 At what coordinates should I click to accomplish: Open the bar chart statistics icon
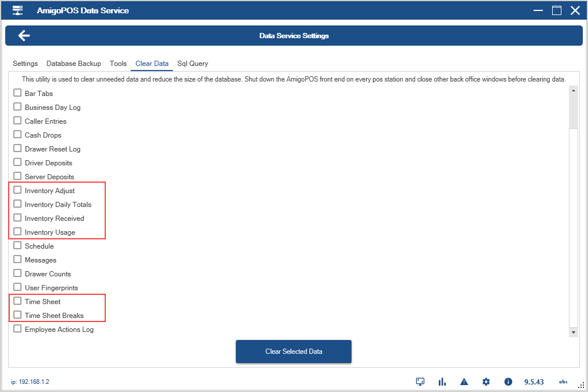point(442,382)
